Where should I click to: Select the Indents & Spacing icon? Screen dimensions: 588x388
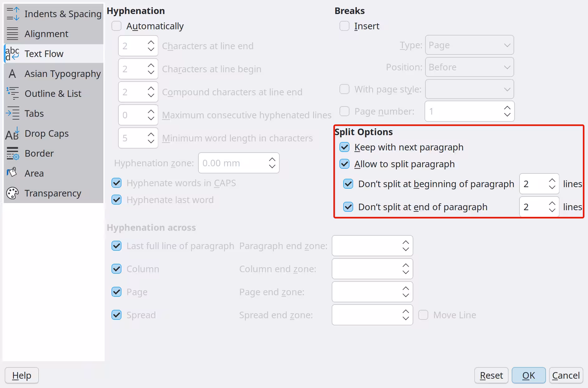pyautogui.click(x=13, y=14)
